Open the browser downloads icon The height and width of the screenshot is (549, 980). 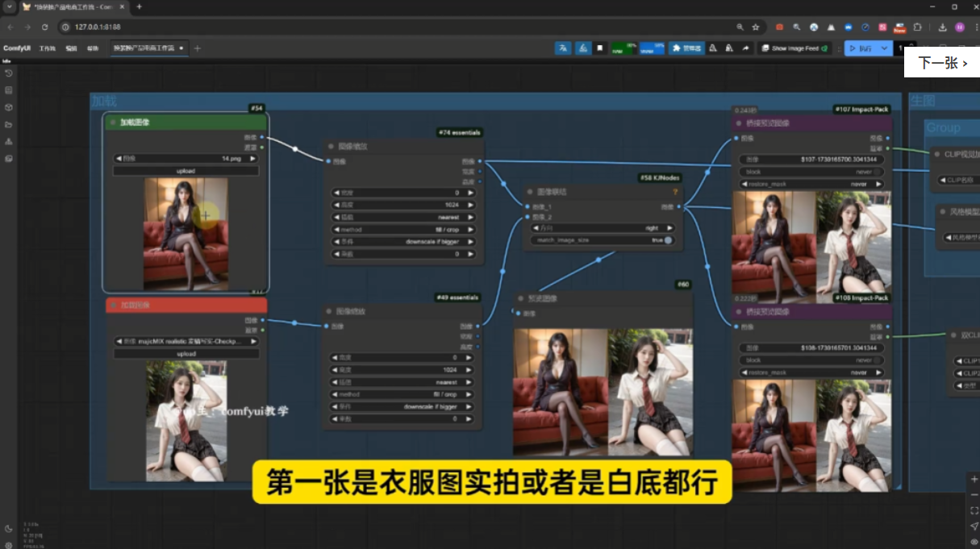click(x=943, y=27)
